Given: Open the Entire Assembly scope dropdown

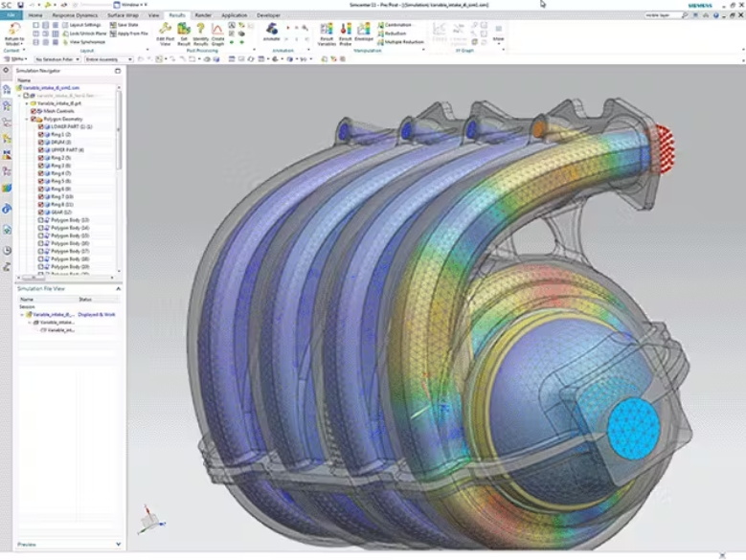Looking at the screenshot, I should (x=103, y=59).
